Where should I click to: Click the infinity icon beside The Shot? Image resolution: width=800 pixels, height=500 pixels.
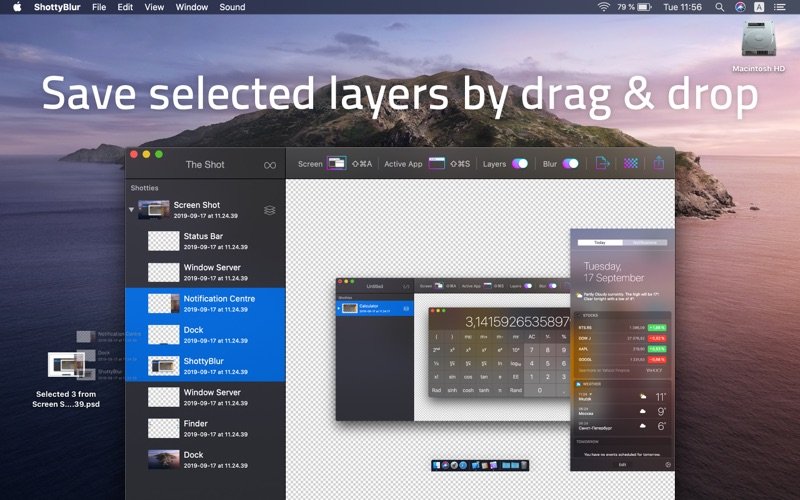[x=269, y=165]
